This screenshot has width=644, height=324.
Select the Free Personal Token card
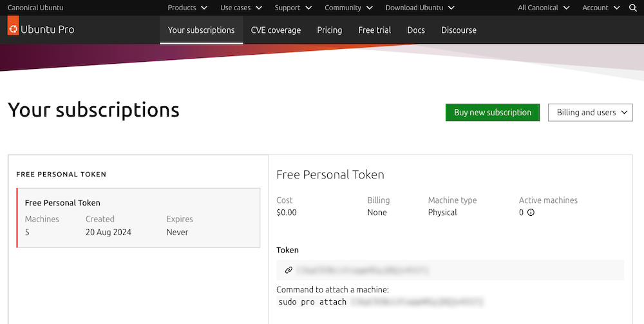point(138,218)
